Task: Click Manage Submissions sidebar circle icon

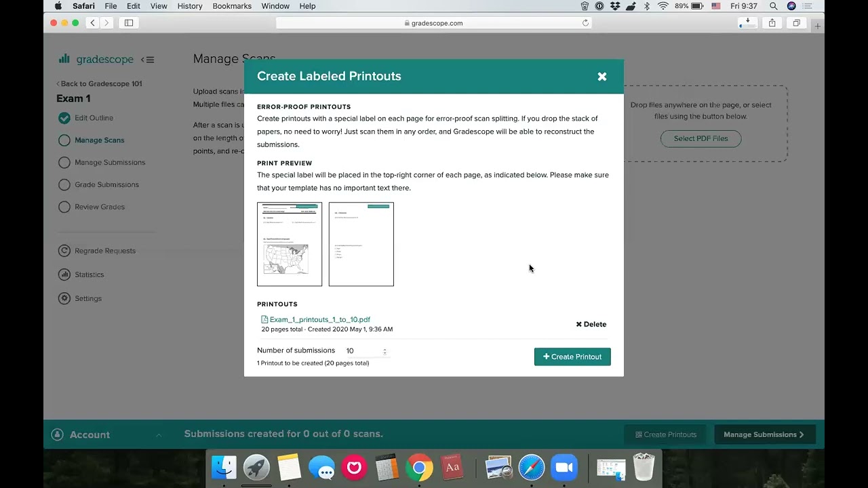Action: pyautogui.click(x=64, y=163)
